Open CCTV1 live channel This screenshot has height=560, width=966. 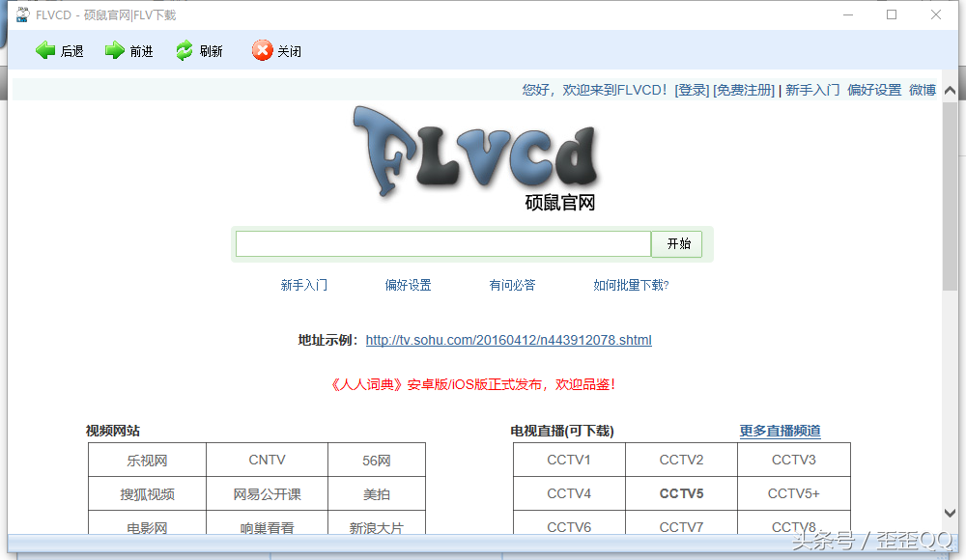point(569,461)
